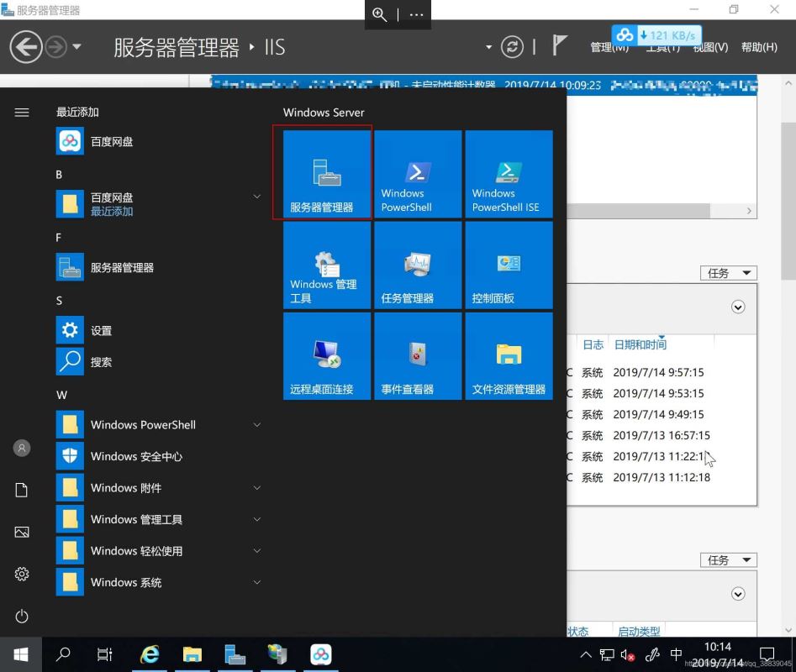796x672 pixels.
Task: Open the 帮助(H) menu
Action: pos(759,47)
